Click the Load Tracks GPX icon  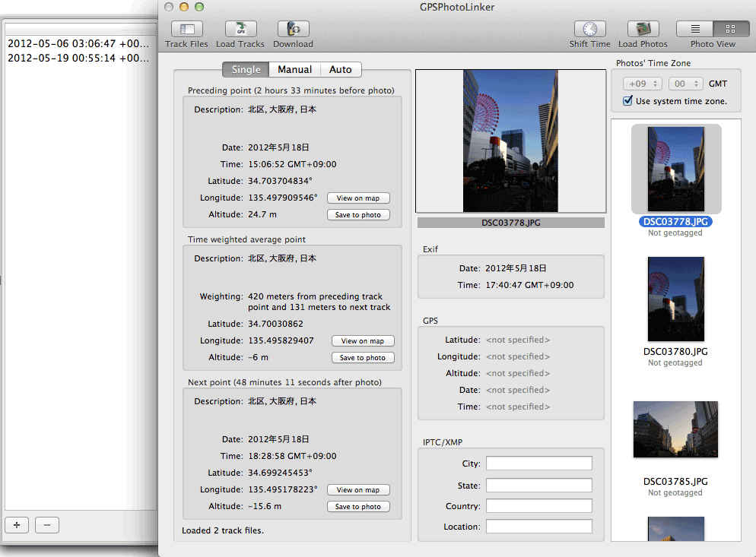pos(240,30)
